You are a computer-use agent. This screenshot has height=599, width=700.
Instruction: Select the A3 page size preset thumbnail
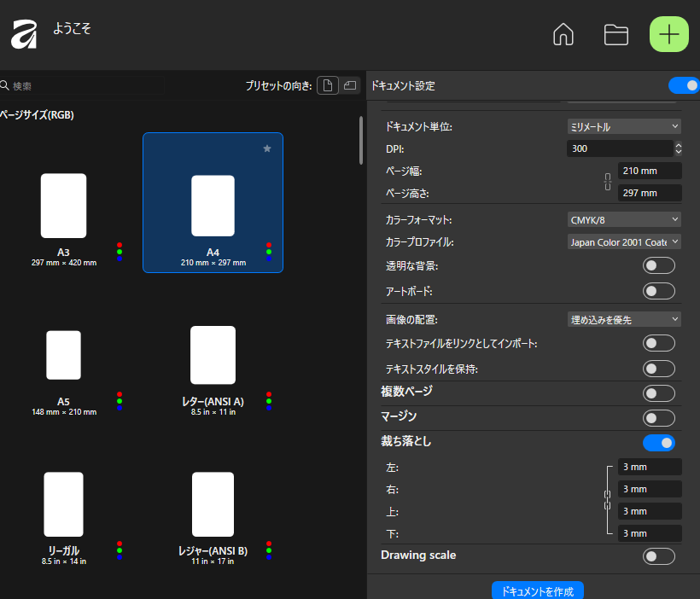tap(63, 205)
